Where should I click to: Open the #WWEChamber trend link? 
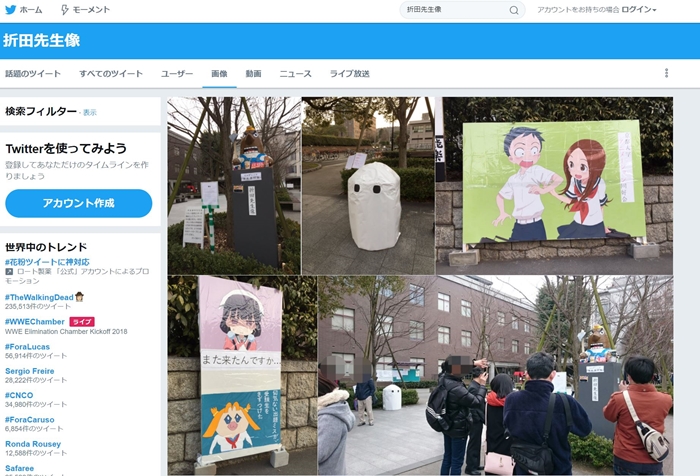tap(35, 322)
